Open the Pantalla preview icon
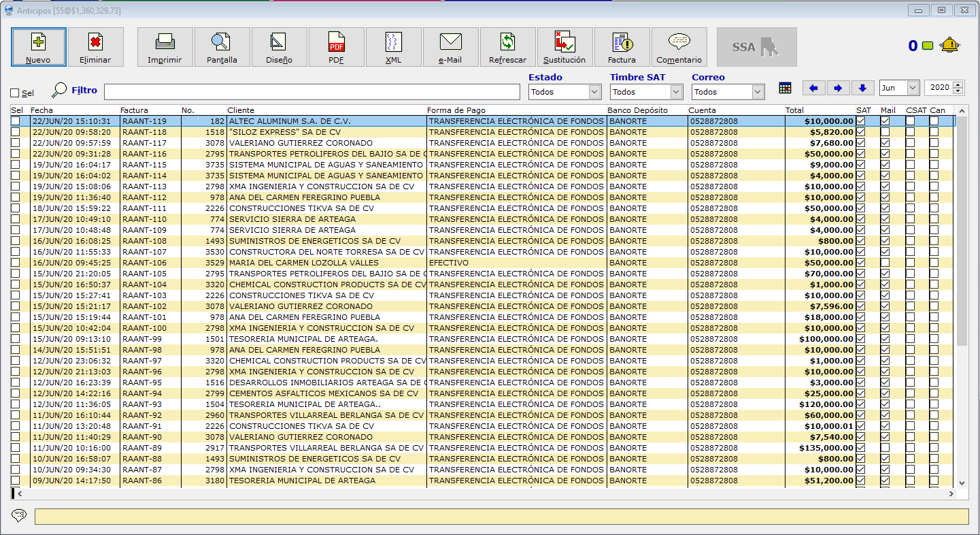The image size is (980, 535). (x=222, y=42)
